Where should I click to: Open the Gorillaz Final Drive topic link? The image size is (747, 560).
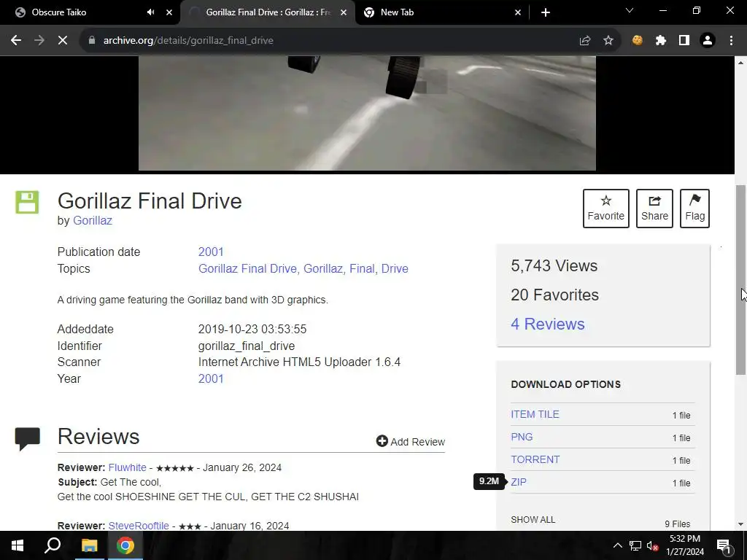pos(247,268)
